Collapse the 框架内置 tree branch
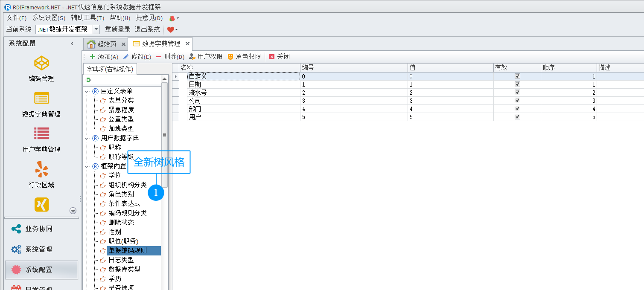Screen dimensions: 644x290 click(87, 166)
